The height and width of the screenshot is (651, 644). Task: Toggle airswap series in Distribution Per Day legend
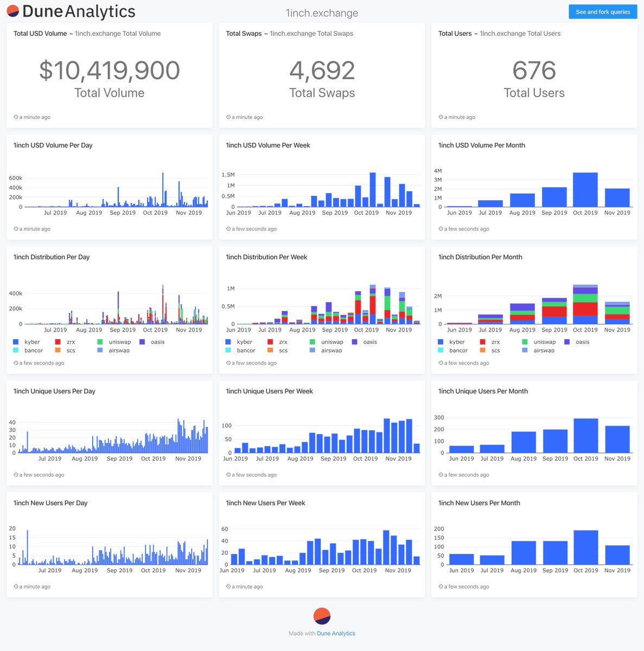113,350
